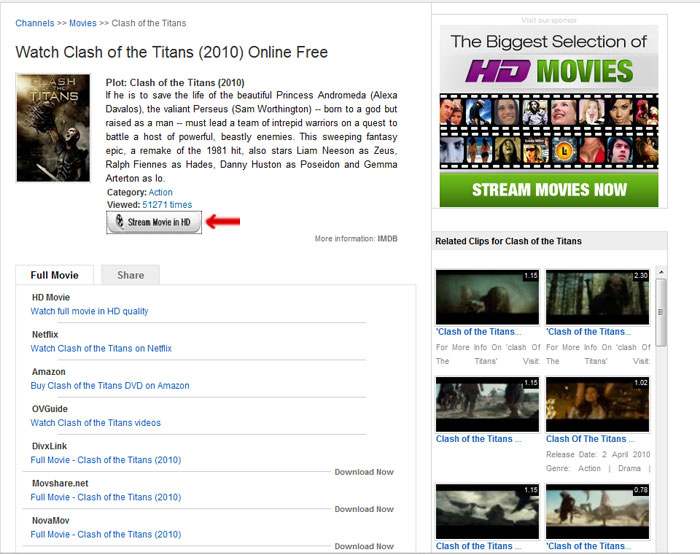
Task: Open the related clip thumbnail with duration 0.78
Action: (598, 511)
